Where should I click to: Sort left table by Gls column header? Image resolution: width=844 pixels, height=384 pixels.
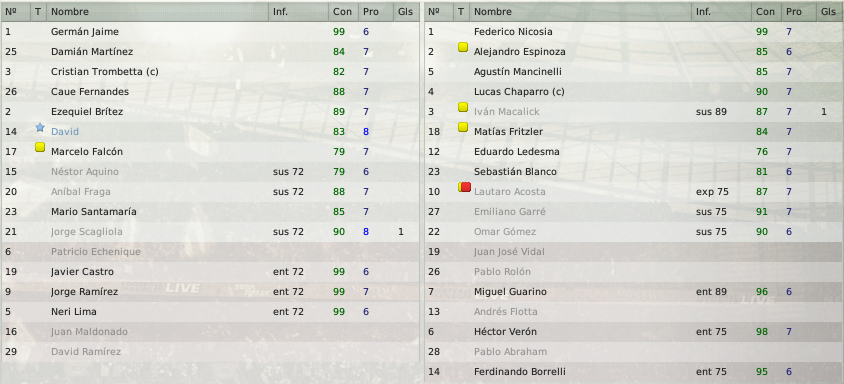pyautogui.click(x=406, y=12)
